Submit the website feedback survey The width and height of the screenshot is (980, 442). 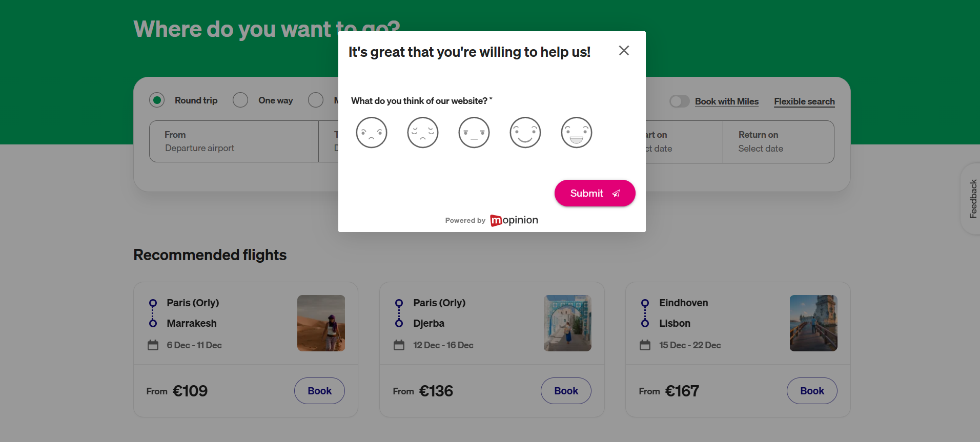[594, 193]
